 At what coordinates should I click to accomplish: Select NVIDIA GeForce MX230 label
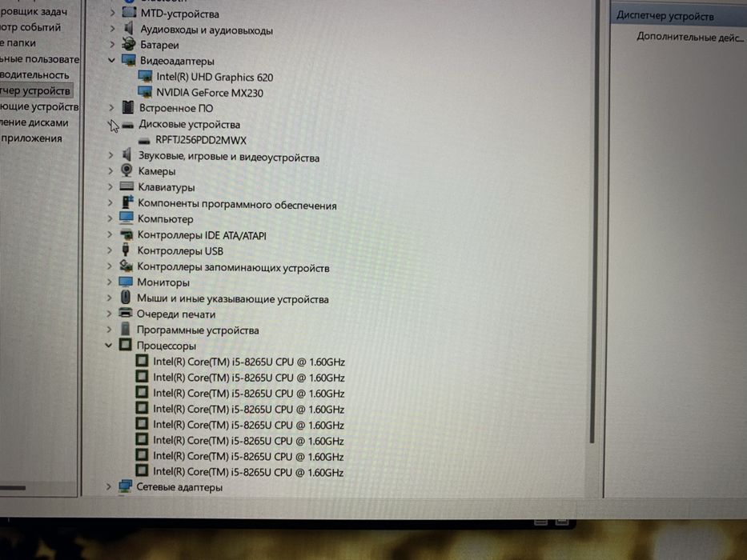[x=210, y=93]
